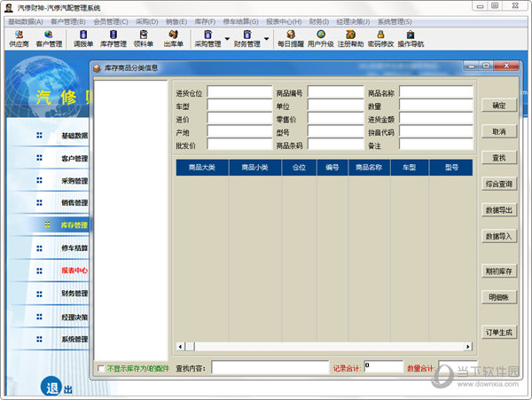The image size is (532, 400).
Task: Open the 库存(F) menu
Action: click(x=205, y=21)
